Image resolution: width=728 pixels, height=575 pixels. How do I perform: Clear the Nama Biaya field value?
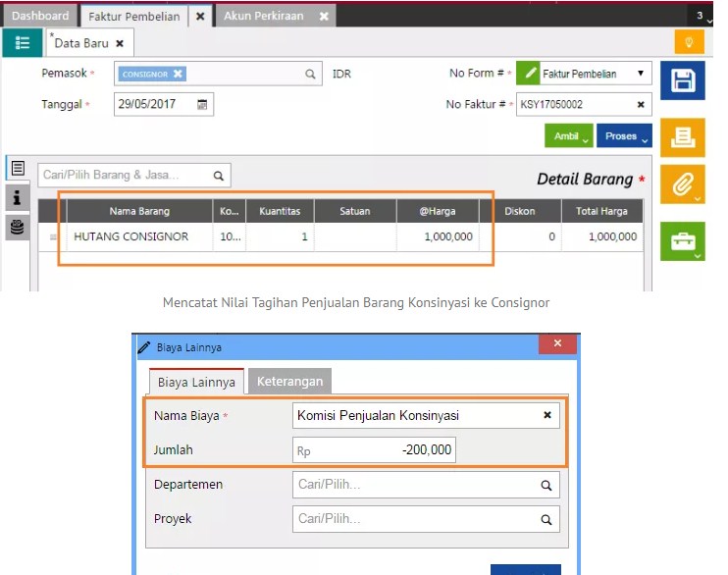pyautogui.click(x=547, y=415)
